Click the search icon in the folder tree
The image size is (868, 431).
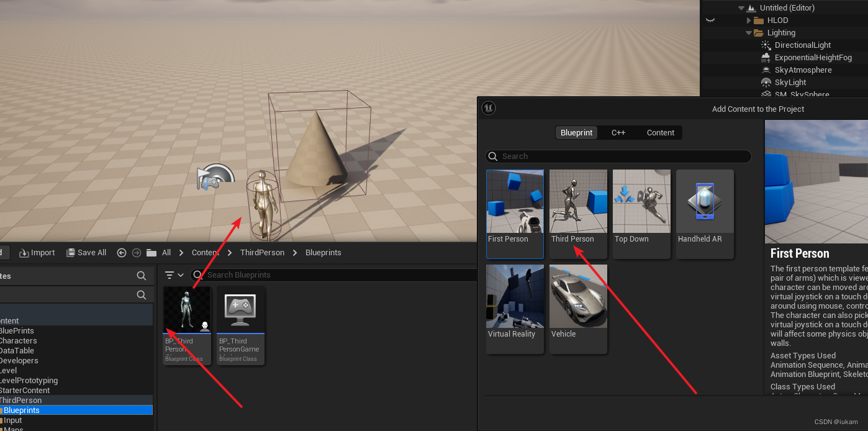pyautogui.click(x=142, y=295)
